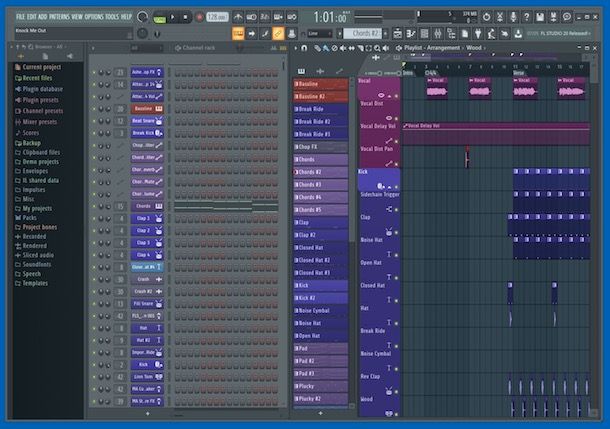Add a pattern with picker plus button
This screenshot has width=610, height=429.
pyautogui.click(x=320, y=413)
